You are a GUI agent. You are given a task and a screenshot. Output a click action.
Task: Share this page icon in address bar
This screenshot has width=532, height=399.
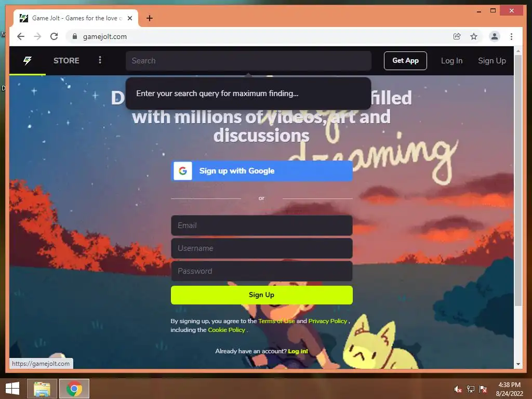pyautogui.click(x=457, y=36)
